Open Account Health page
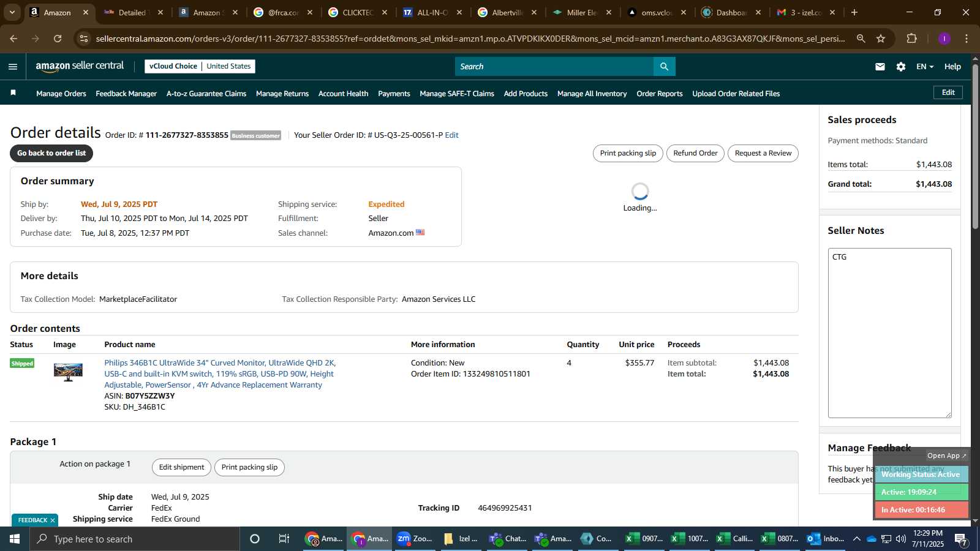Image resolution: width=980 pixels, height=551 pixels. [343, 94]
